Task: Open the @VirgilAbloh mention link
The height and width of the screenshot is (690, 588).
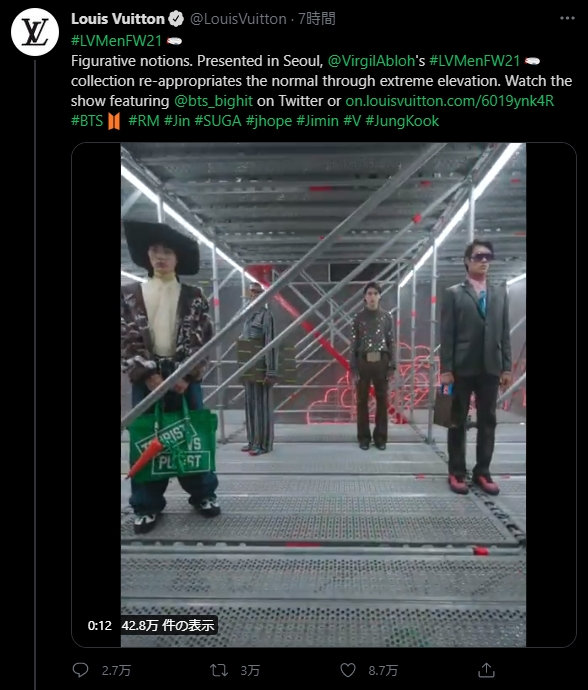Action: (x=371, y=61)
